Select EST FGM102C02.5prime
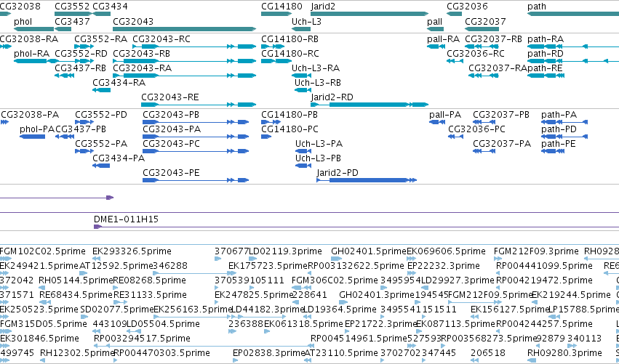The image size is (619, 364). coord(43,251)
